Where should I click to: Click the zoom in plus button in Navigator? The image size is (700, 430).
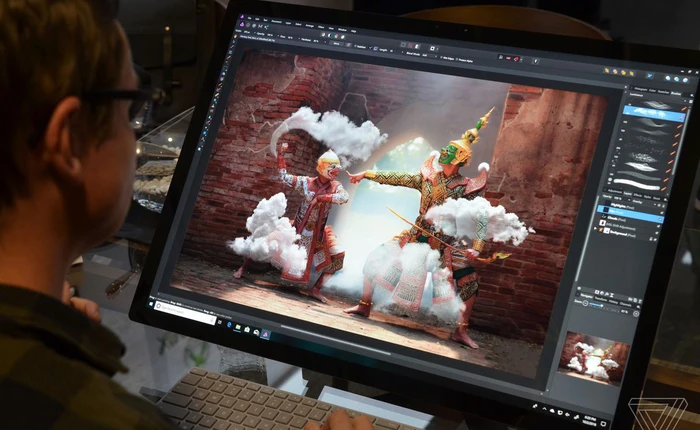pos(636,313)
